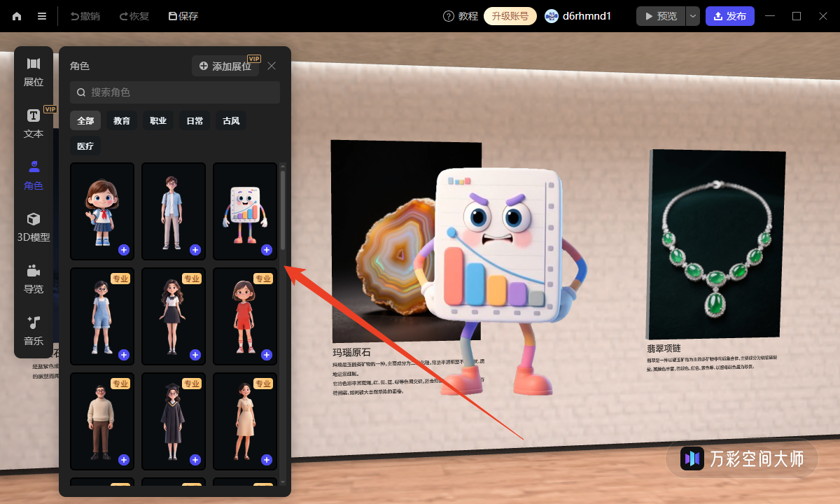The width and height of the screenshot is (840, 504).
Task: Open the hamburger menu
Action: click(42, 16)
